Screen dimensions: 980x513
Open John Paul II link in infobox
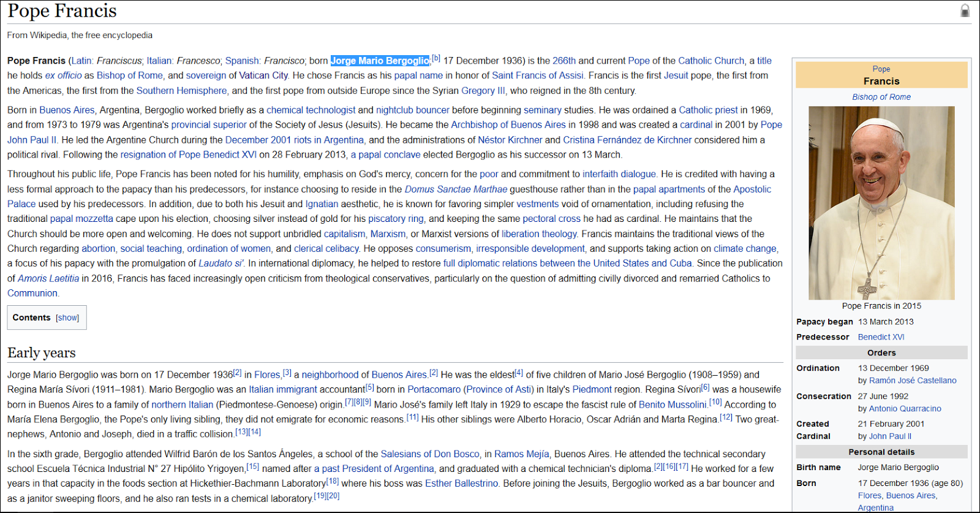coord(890,436)
